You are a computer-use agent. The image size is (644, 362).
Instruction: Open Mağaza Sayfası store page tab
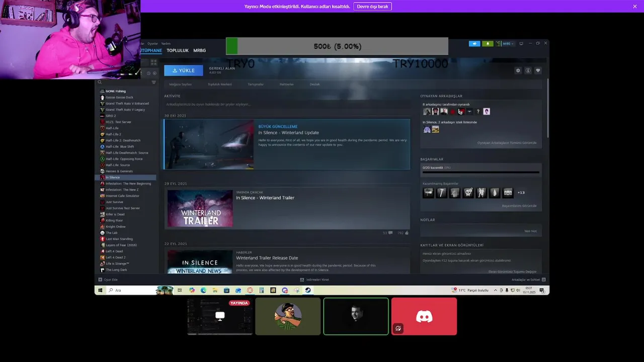(180, 84)
